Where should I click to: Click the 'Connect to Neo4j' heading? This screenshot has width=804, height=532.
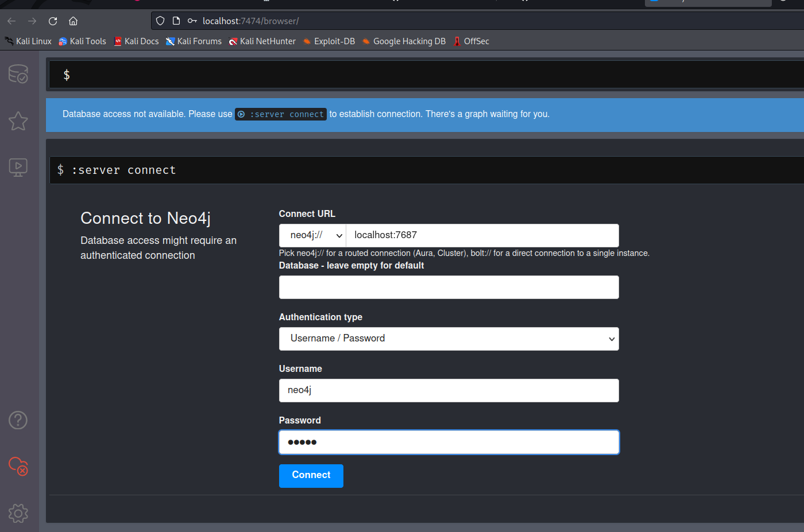pyautogui.click(x=145, y=218)
